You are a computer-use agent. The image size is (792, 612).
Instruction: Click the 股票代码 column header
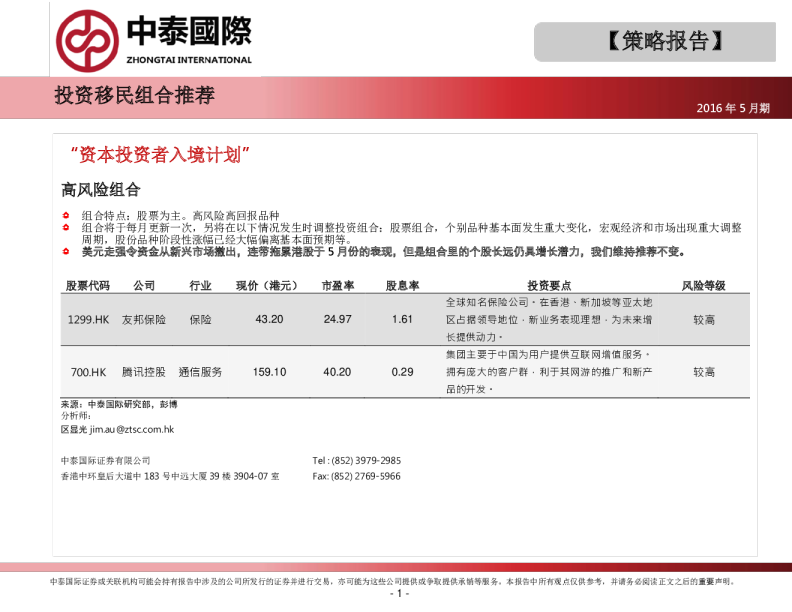88,286
